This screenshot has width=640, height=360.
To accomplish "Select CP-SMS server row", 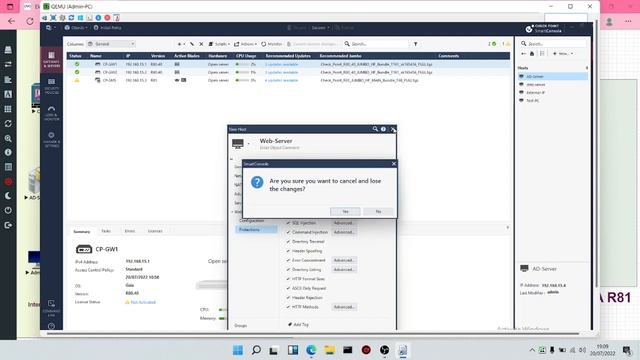I will [x=288, y=80].
